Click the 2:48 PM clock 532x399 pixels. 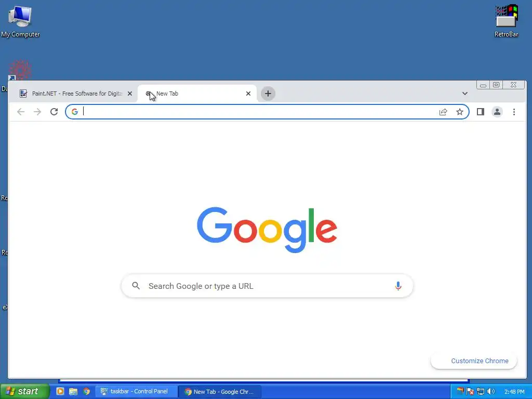pos(514,392)
